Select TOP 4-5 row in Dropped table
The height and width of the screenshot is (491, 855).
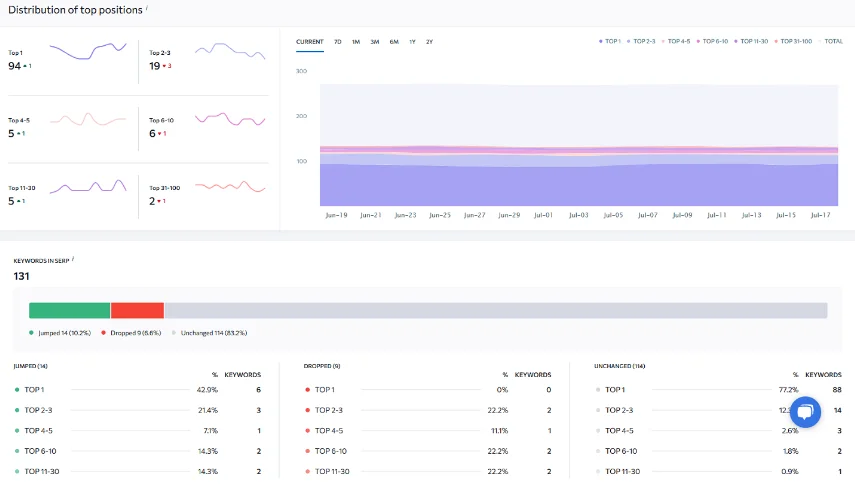[428, 430]
